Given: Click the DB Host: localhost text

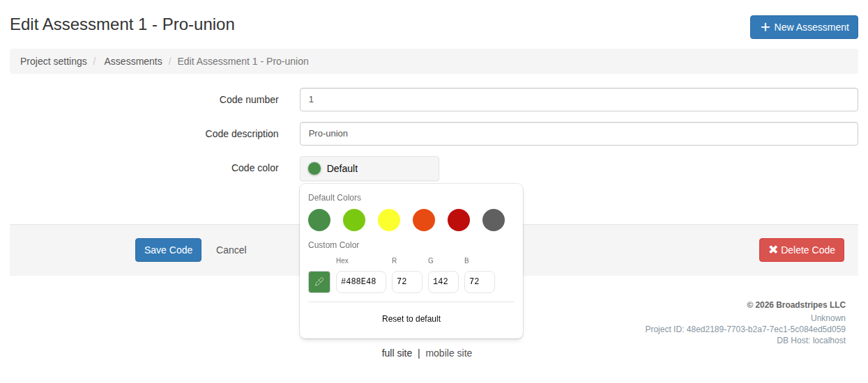Looking at the screenshot, I should tap(812, 341).
